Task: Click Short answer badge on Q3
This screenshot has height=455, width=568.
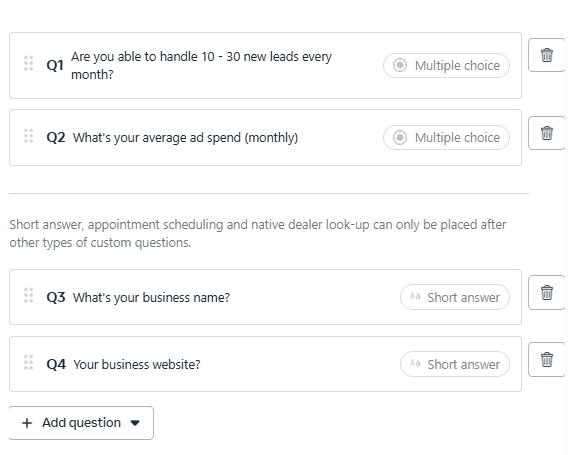Action: [x=455, y=297]
